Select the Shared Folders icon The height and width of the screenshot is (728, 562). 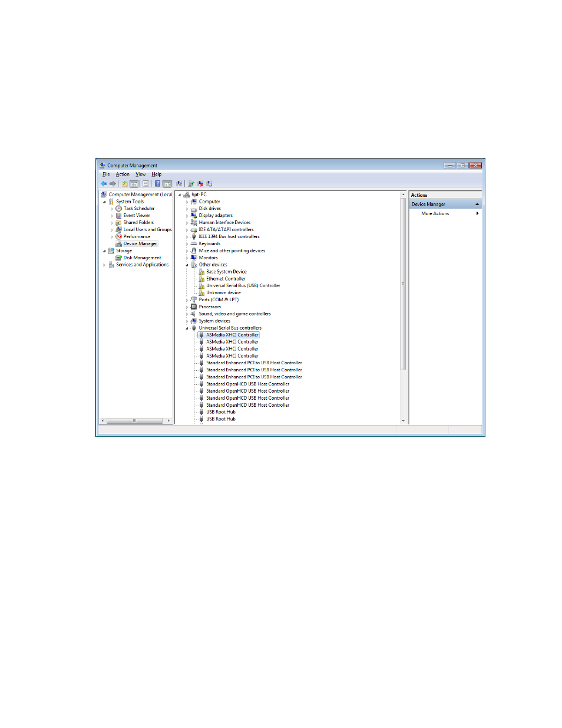pos(118,223)
